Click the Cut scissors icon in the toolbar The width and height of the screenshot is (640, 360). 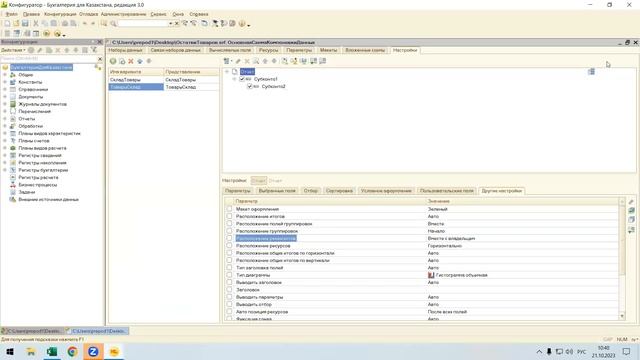click(x=36, y=24)
